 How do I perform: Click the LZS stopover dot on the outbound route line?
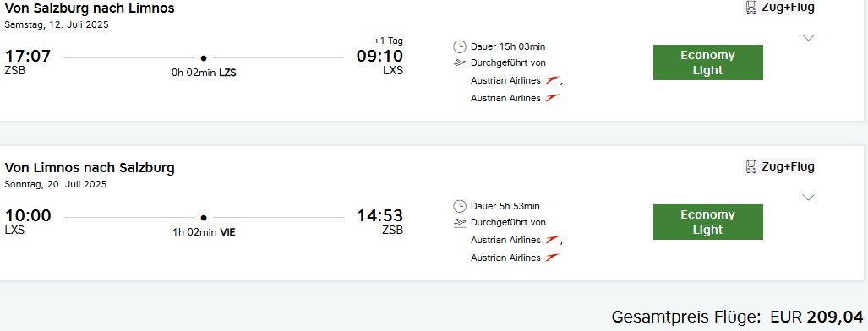click(x=204, y=57)
